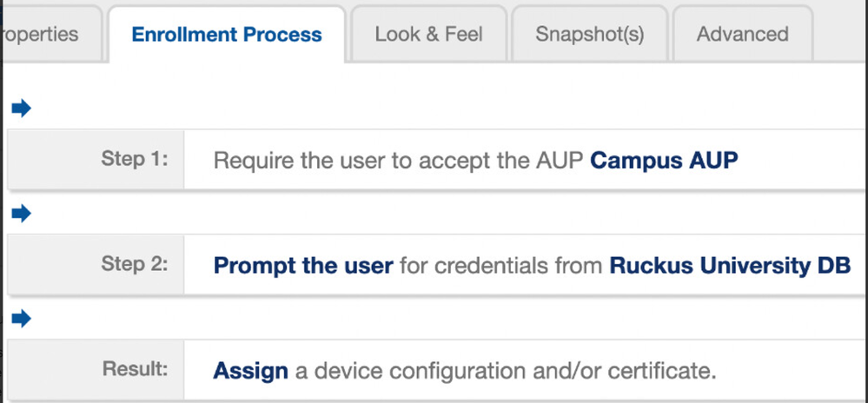The height and width of the screenshot is (403, 868).
Task: Click the insert arrow above the Result row
Action: [22, 319]
